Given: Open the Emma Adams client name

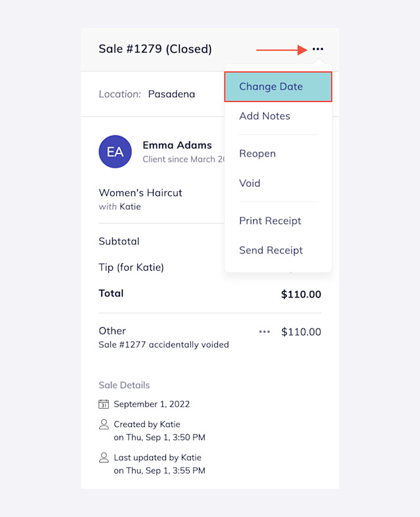Looking at the screenshot, I should (x=177, y=145).
